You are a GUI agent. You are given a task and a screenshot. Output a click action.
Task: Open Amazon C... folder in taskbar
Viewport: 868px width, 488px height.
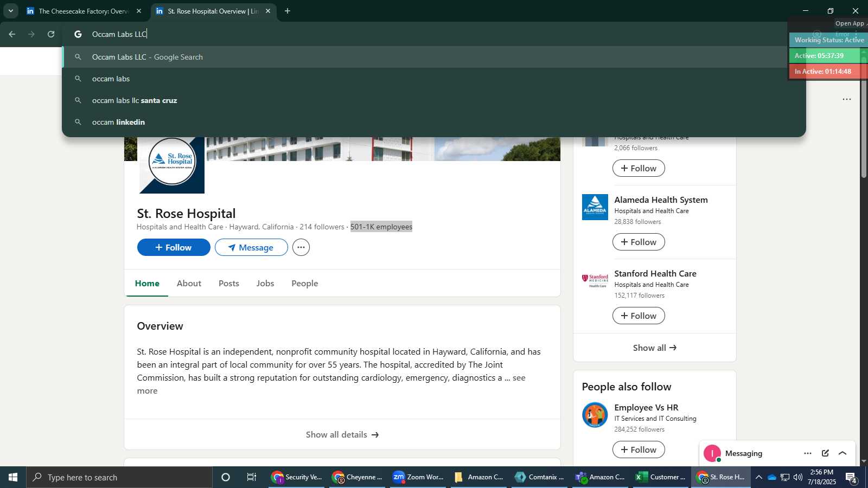coord(480,477)
